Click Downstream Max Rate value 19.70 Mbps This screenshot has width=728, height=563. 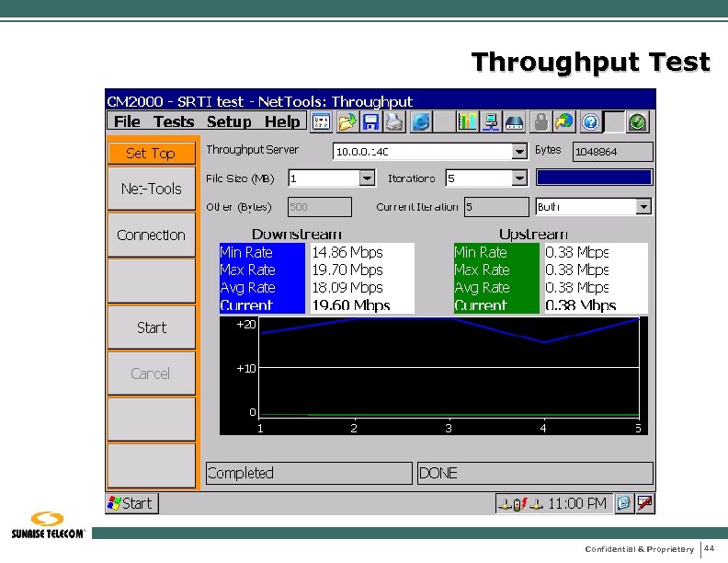(x=347, y=270)
